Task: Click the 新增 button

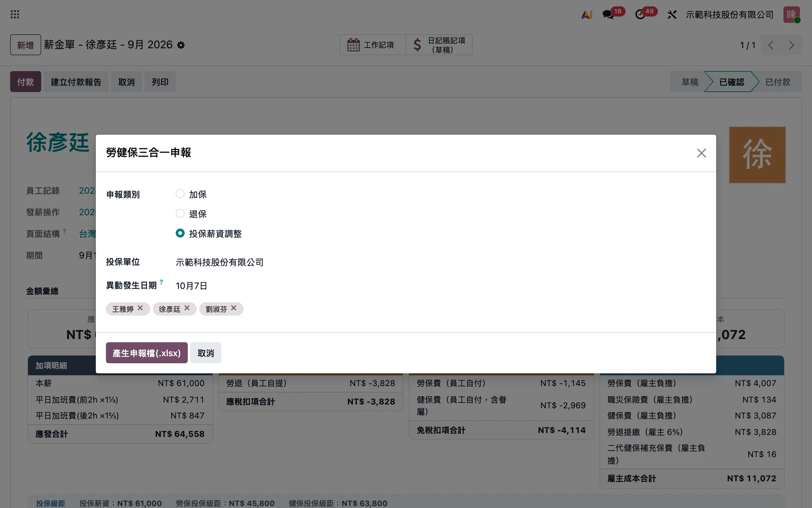Action: [x=26, y=45]
